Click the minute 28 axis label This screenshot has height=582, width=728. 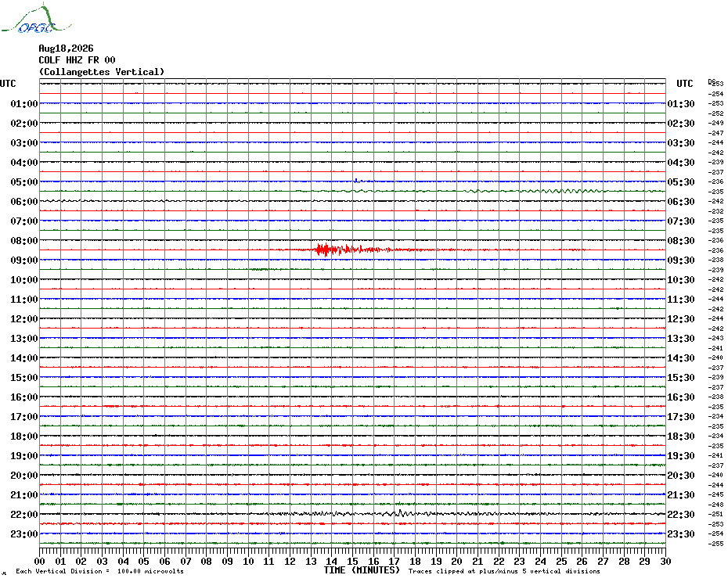(x=624, y=562)
